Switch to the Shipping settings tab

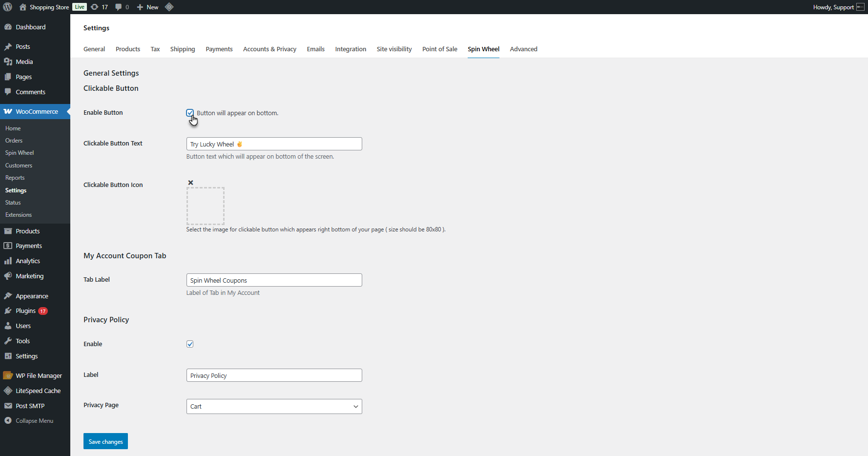click(x=183, y=49)
